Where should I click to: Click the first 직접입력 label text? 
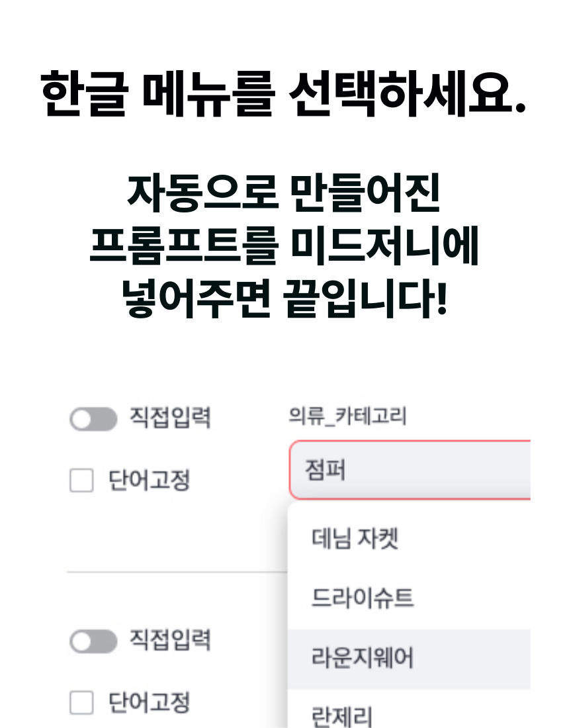170,418
